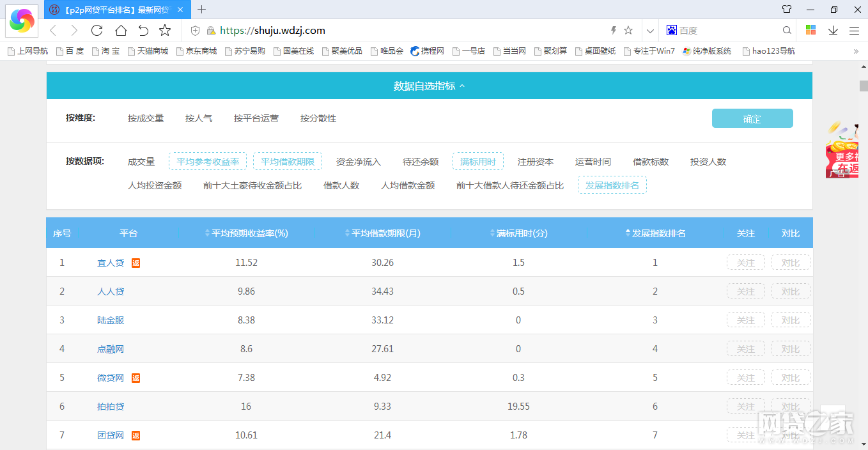868x450 pixels.
Task: Reload the page with refresh icon
Action: (x=97, y=31)
